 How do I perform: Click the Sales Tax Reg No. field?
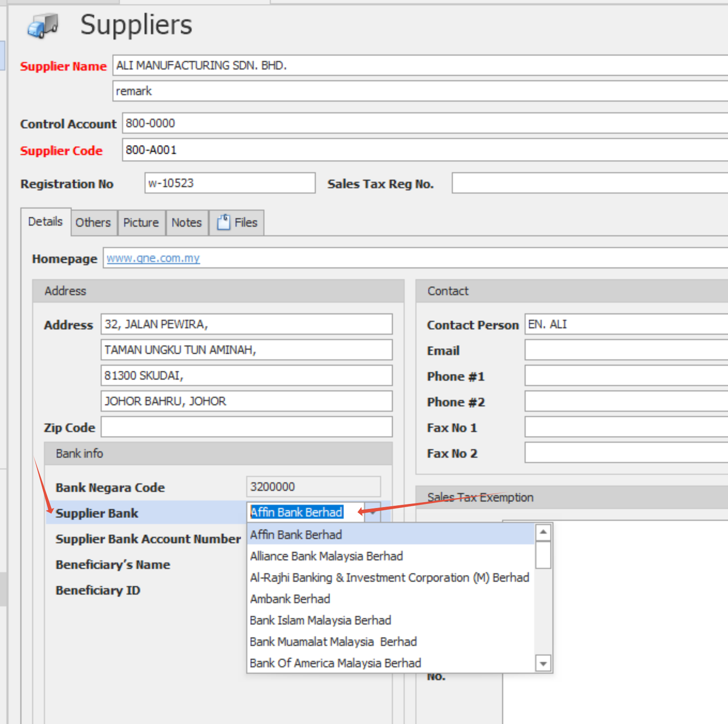tap(590, 183)
